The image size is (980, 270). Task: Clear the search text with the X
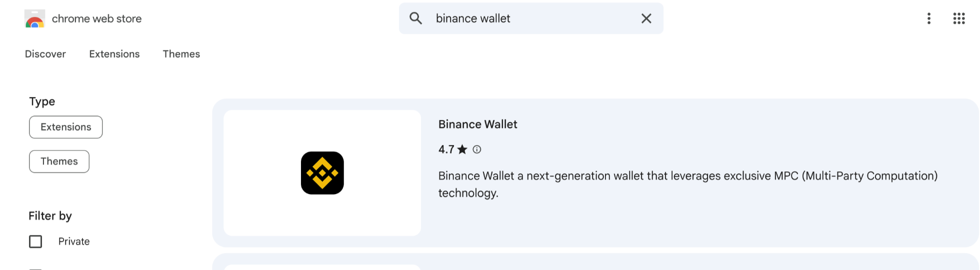point(646,18)
